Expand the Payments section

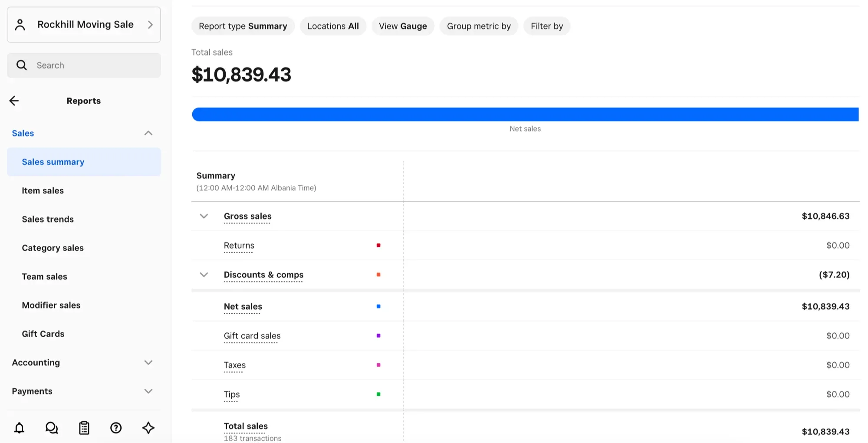tap(148, 391)
